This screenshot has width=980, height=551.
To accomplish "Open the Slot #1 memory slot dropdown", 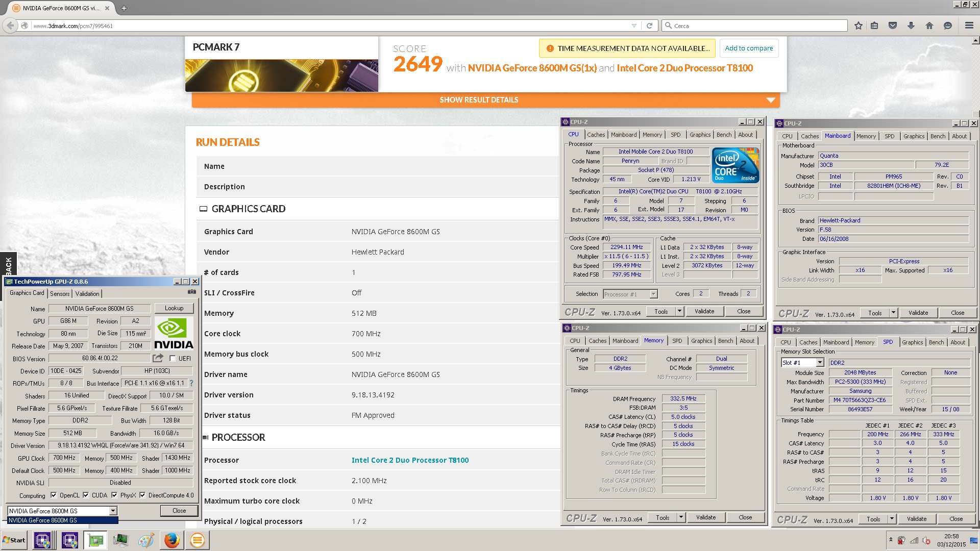I will (820, 363).
